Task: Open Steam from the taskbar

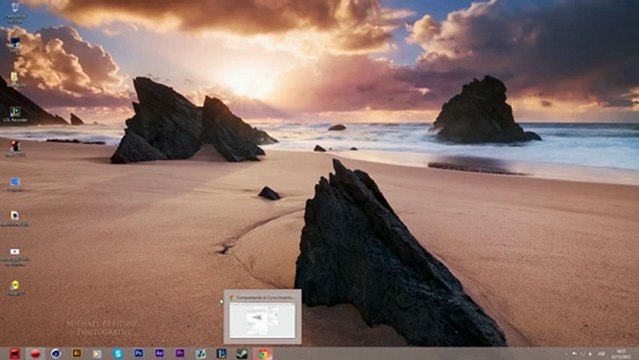Action: point(242,353)
